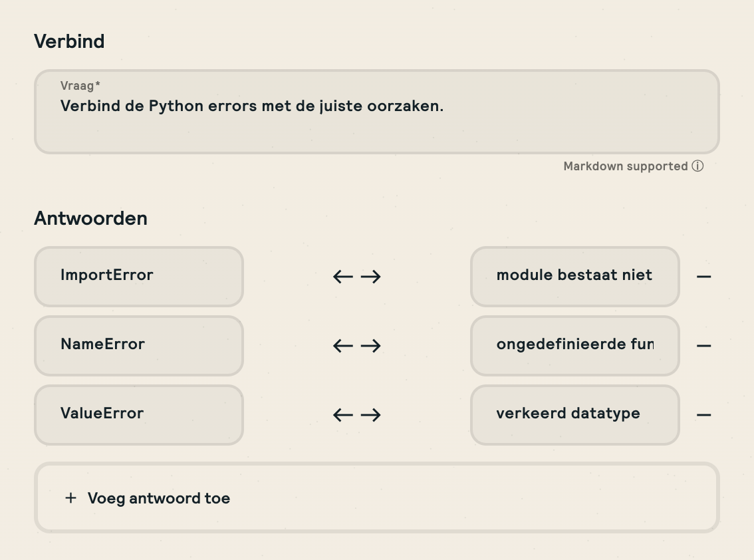Remove the 'module bestaat niet' answer pair
The height and width of the screenshot is (560, 754).
703,277
